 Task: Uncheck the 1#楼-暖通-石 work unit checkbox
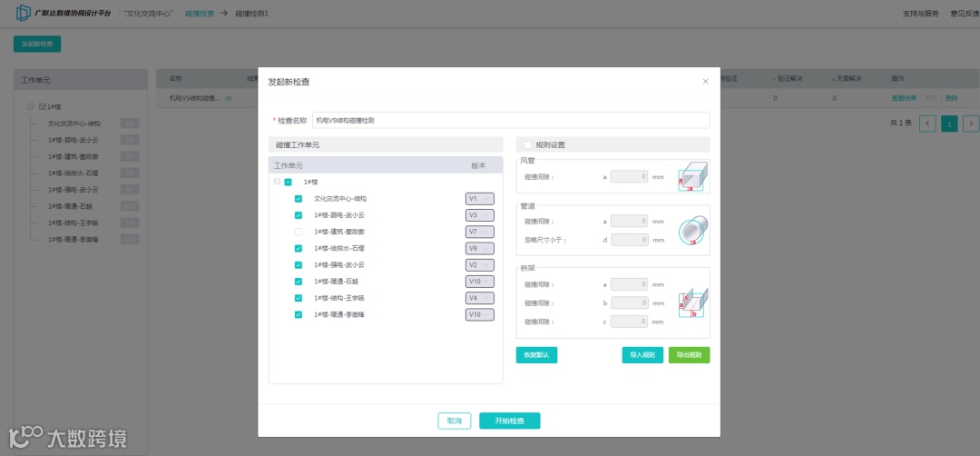(x=299, y=282)
